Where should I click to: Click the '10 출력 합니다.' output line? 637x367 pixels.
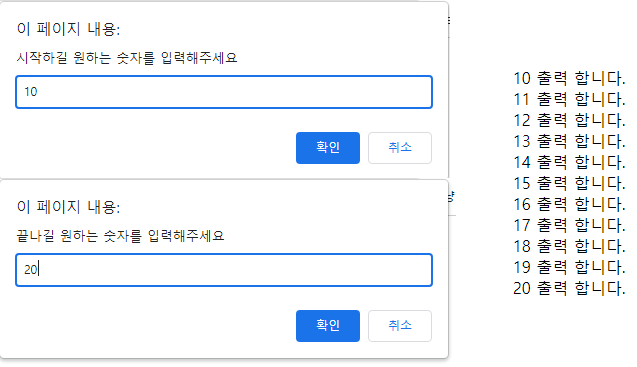coord(569,78)
